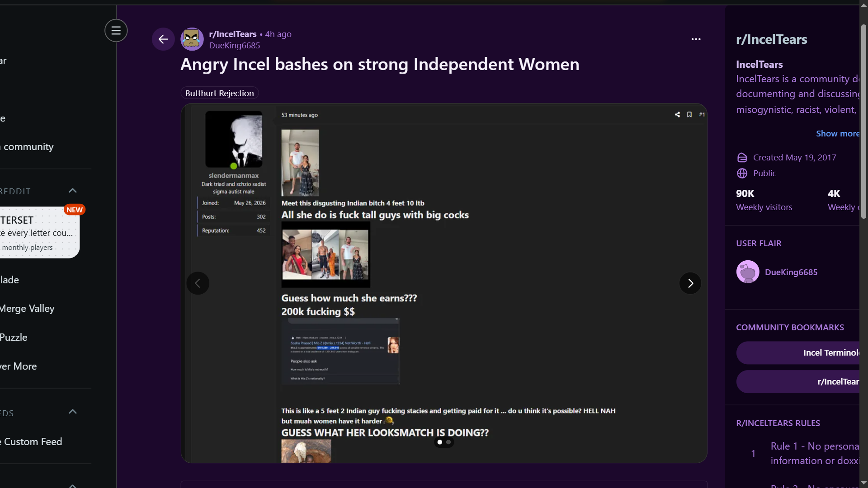Click the gallery screenshot image of forum post
The image size is (868, 488).
[444, 283]
